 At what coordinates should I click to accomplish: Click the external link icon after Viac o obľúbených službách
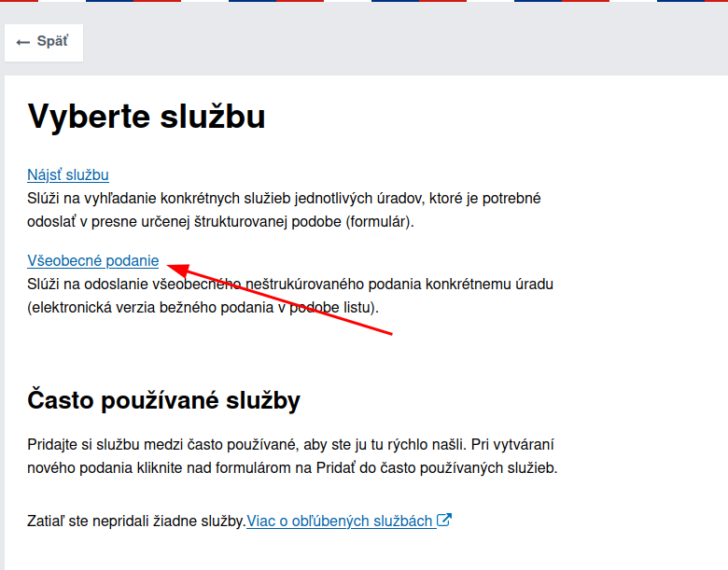(x=444, y=521)
